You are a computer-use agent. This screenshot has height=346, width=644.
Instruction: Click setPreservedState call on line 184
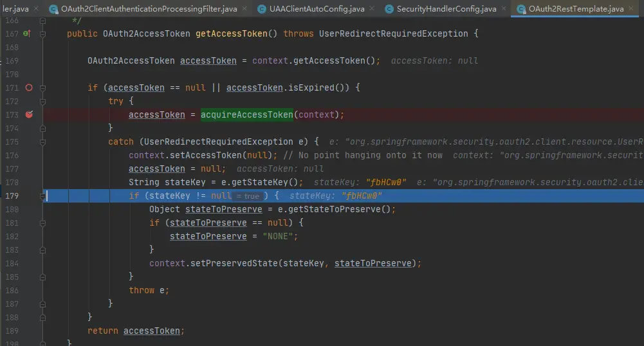pyautogui.click(x=234, y=263)
